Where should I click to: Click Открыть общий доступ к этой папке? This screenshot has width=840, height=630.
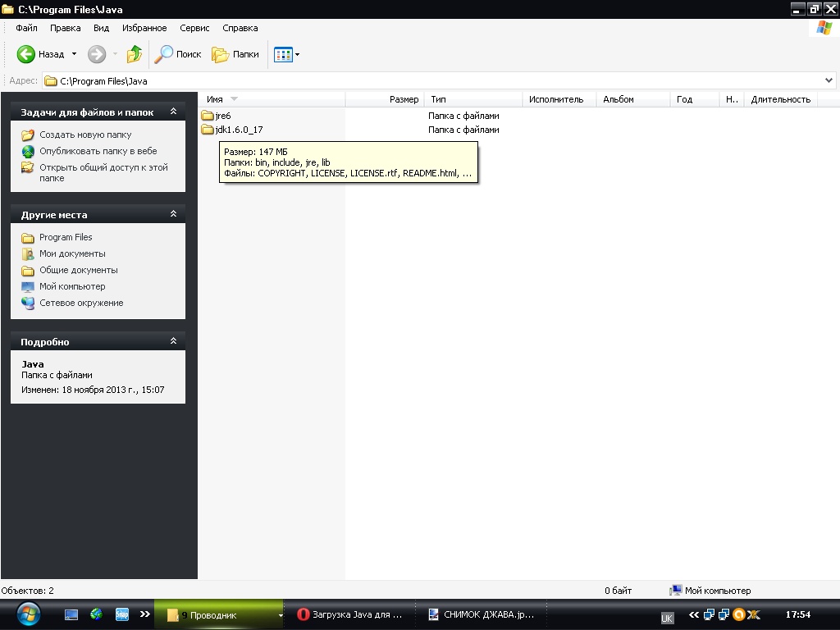(103, 172)
